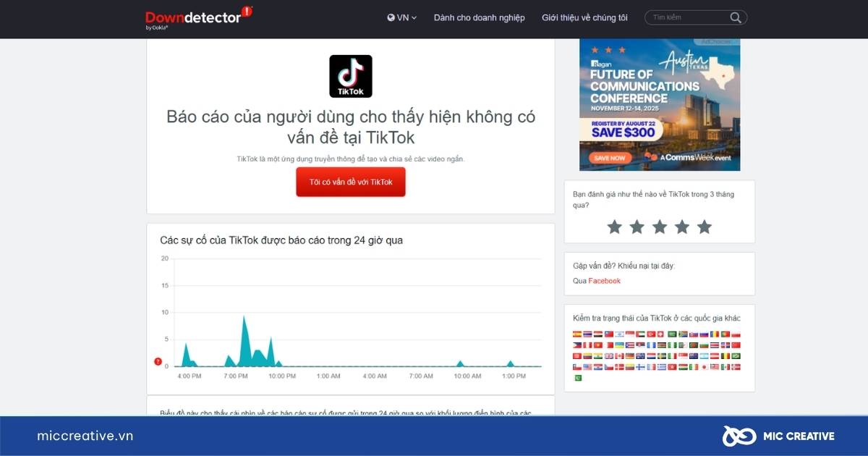Click the 4:00 AM axis label
The image size is (868, 456).
click(x=375, y=376)
